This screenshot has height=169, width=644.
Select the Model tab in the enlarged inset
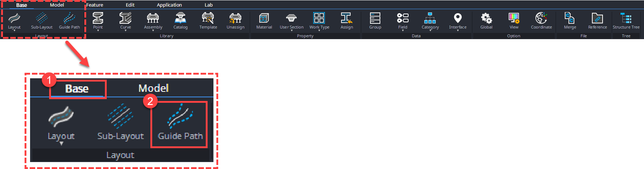pyautogui.click(x=154, y=88)
